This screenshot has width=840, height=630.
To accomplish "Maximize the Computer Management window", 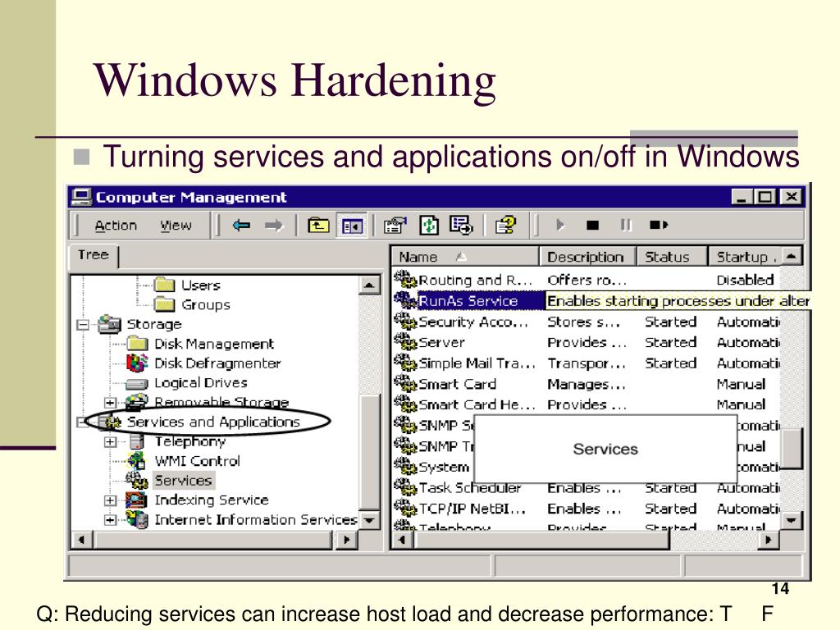I will (x=765, y=197).
